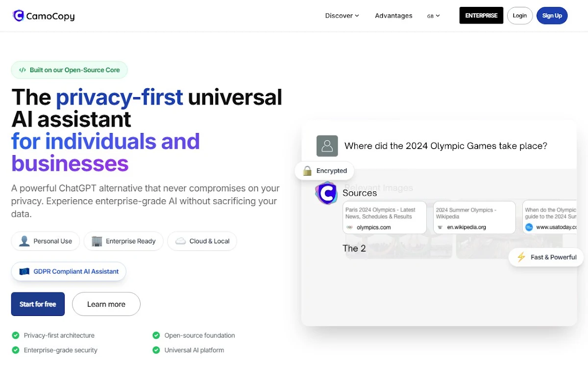588x368 pixels.
Task: Click the Login button
Action: point(520,16)
